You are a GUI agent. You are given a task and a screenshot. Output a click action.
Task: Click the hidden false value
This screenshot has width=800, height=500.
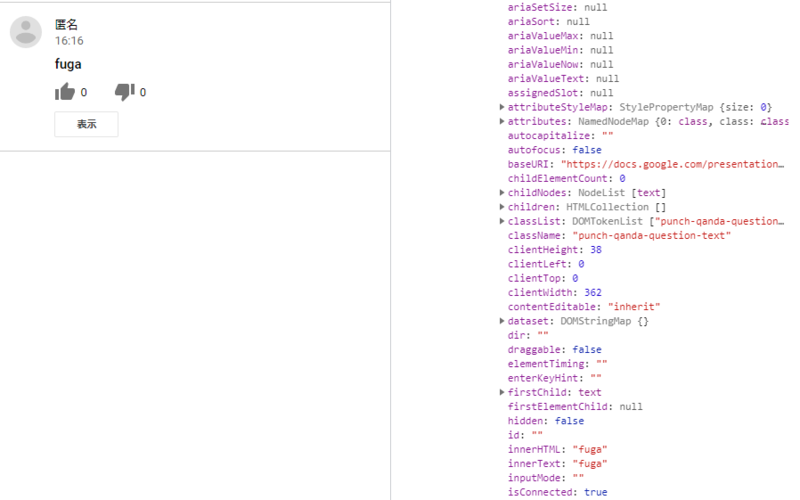[x=569, y=421]
